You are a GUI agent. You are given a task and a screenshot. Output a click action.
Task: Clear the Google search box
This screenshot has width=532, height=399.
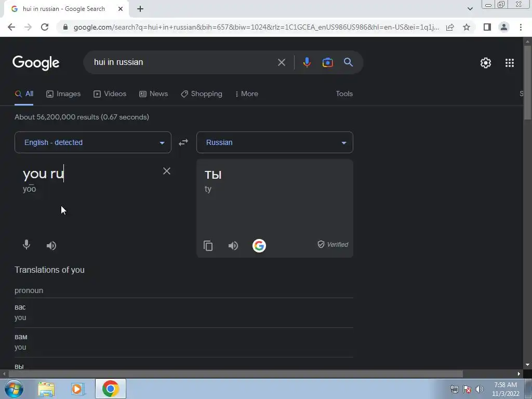[281, 62]
